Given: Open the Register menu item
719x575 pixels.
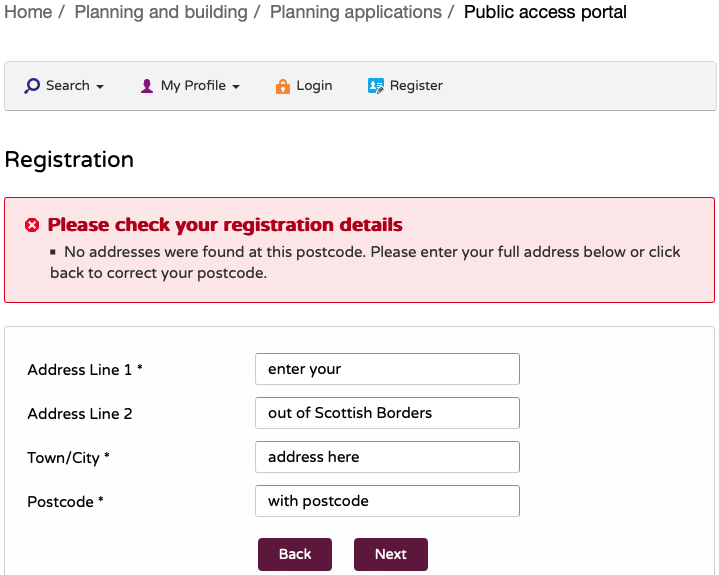Looking at the screenshot, I should [416, 86].
